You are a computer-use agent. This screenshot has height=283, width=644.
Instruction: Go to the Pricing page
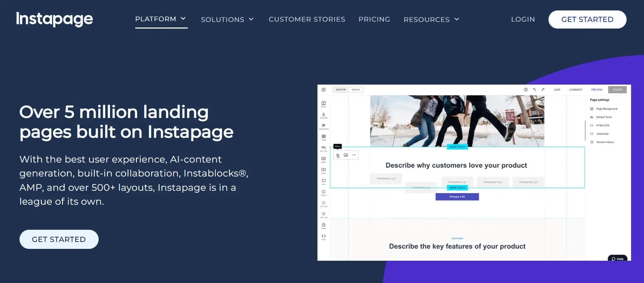coord(374,19)
